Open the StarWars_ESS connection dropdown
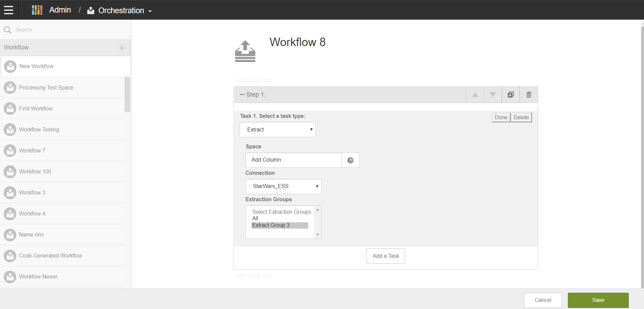The height and width of the screenshot is (309, 644). tap(283, 186)
